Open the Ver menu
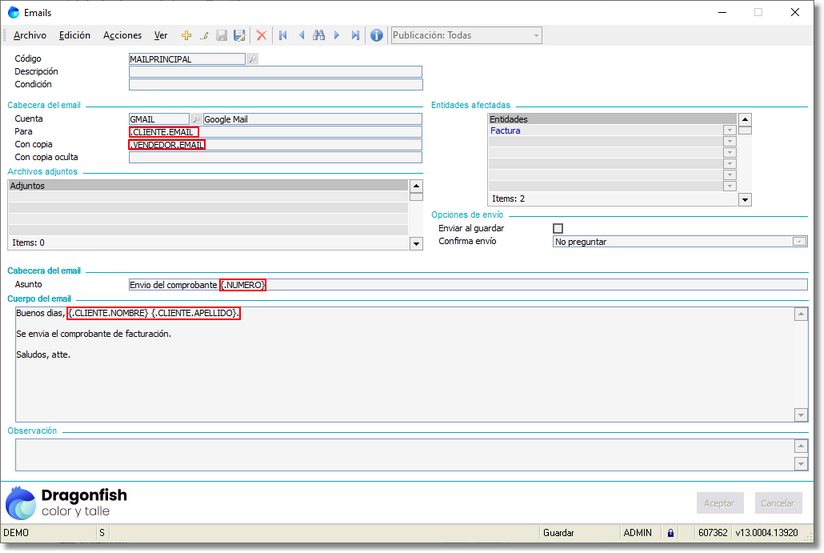The width and height of the screenshot is (824, 553). [x=161, y=35]
